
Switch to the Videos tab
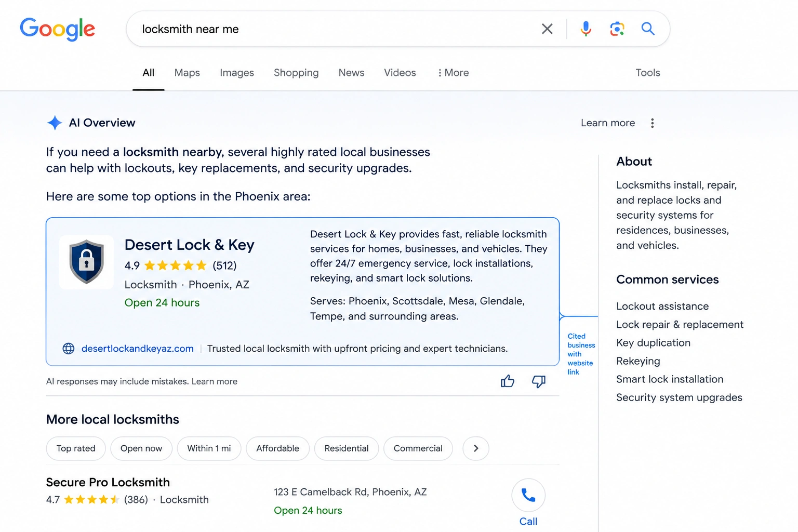400,73
